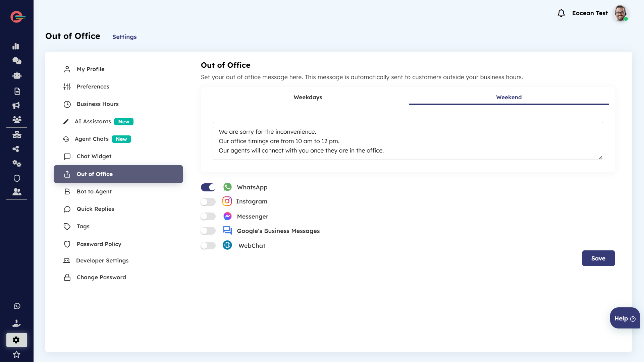Viewport: 644px width, 362px height.
Task: Open the user profile avatar
Action: pyautogui.click(x=621, y=13)
